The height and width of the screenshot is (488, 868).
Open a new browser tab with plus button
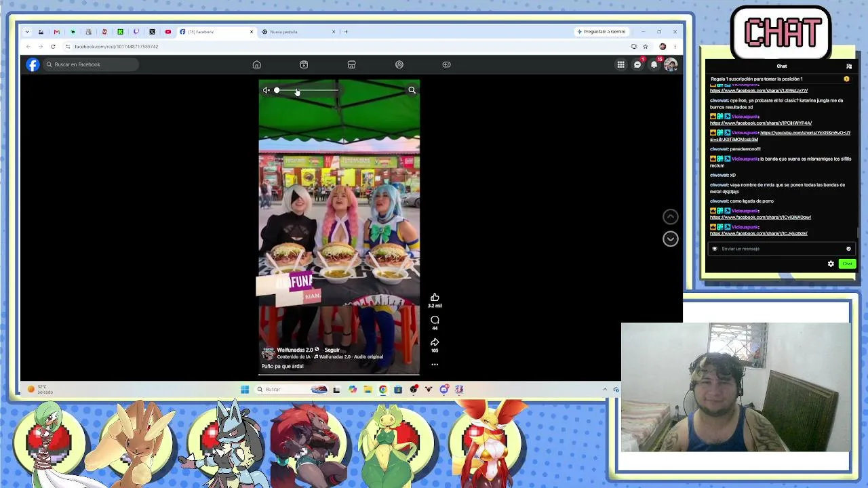click(346, 32)
